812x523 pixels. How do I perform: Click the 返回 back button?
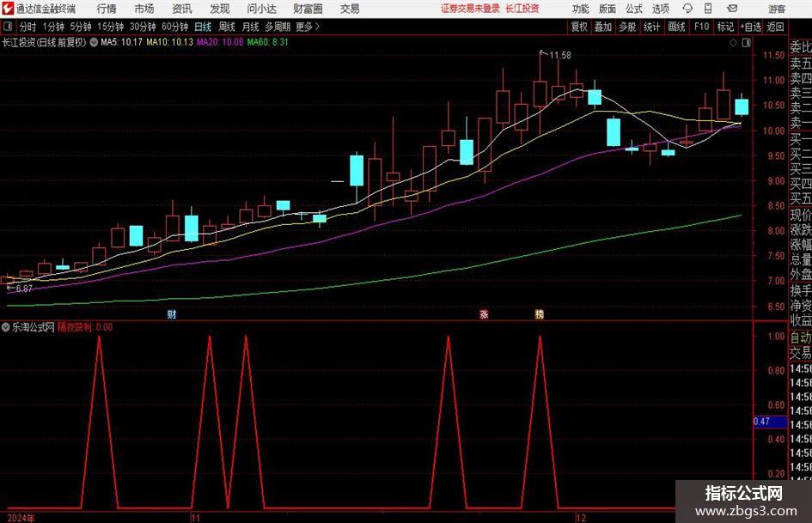tap(775, 27)
